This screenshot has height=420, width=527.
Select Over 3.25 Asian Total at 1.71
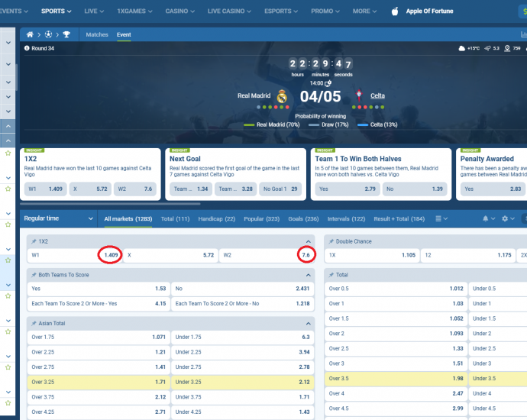click(99, 382)
